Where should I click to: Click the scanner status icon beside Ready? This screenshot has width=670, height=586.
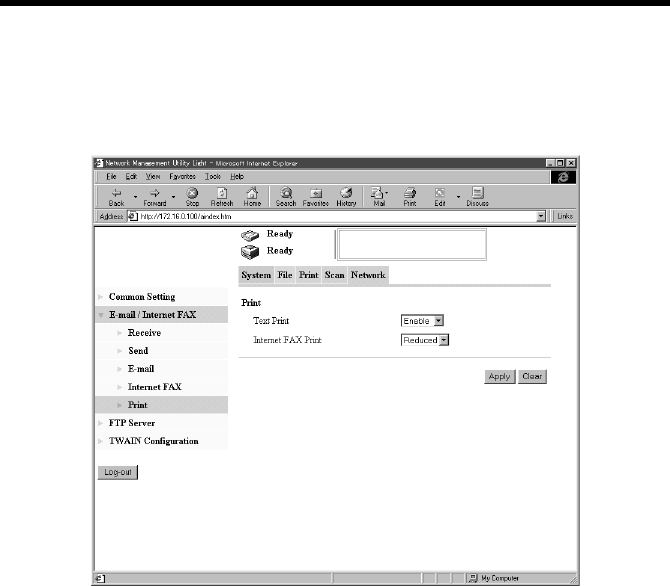250,235
